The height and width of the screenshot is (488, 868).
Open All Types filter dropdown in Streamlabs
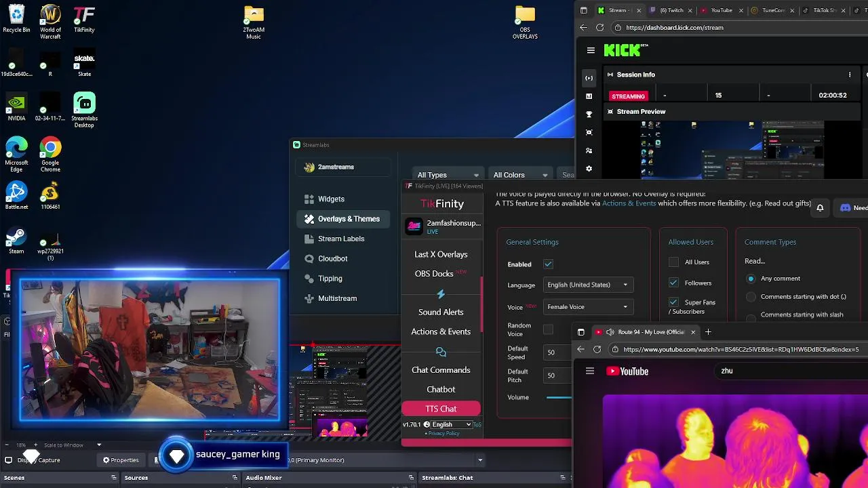click(448, 175)
